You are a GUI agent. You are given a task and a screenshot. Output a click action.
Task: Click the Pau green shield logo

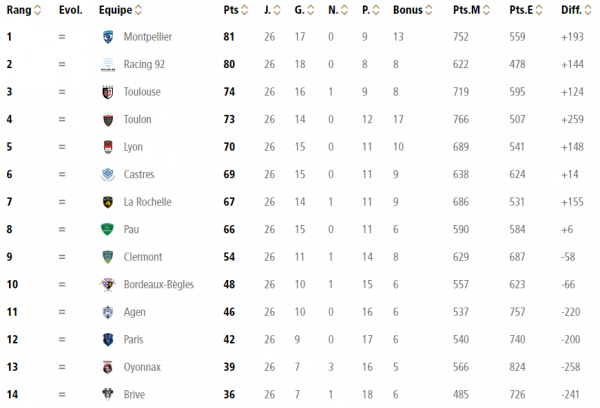coord(107,230)
